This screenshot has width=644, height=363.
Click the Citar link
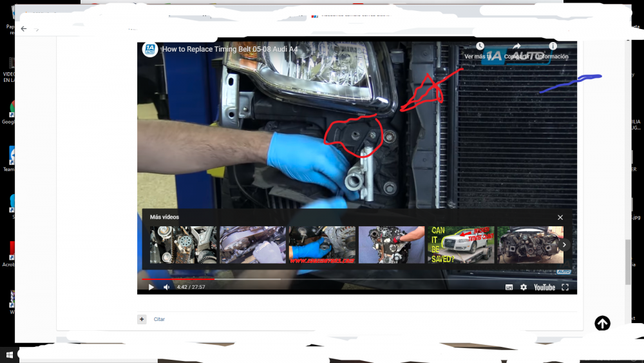[159, 319]
